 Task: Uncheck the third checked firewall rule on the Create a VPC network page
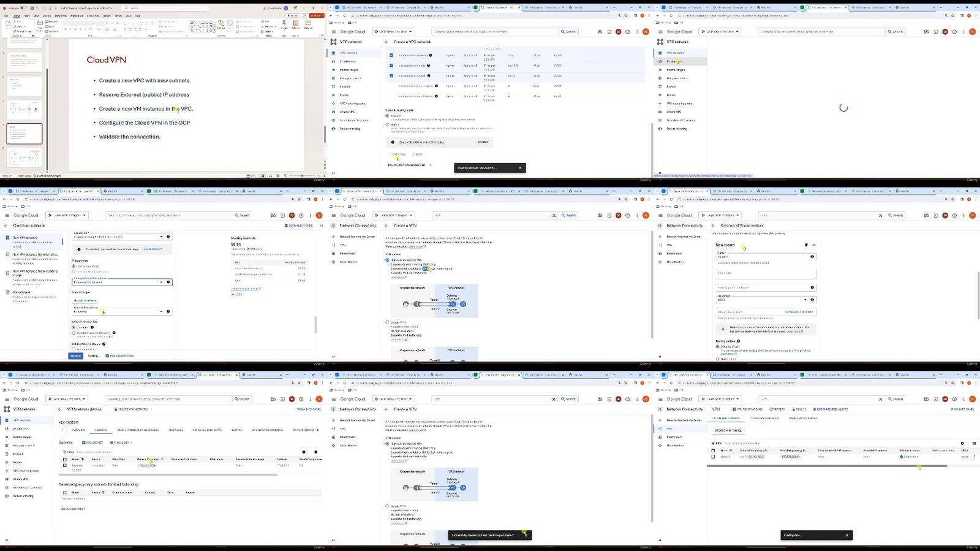pyautogui.click(x=391, y=76)
